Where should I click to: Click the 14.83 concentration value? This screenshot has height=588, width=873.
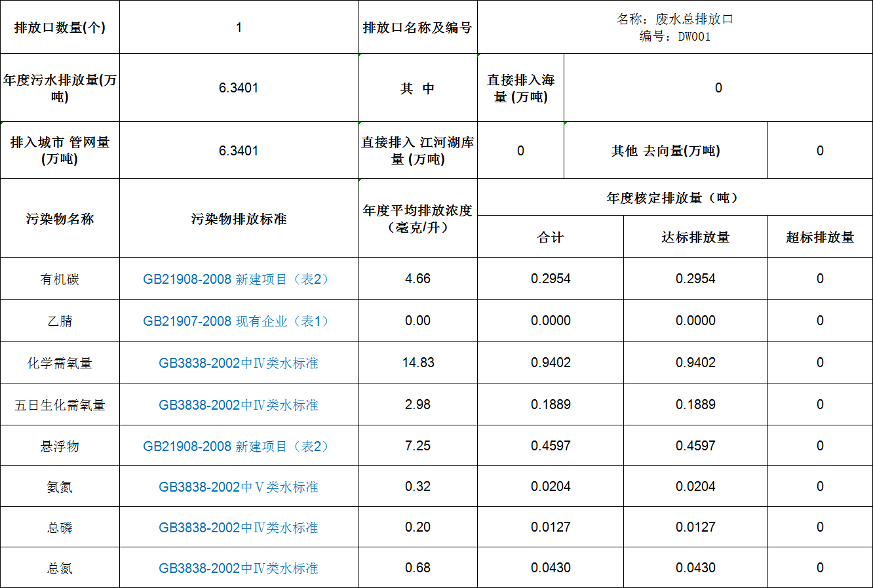click(x=417, y=363)
